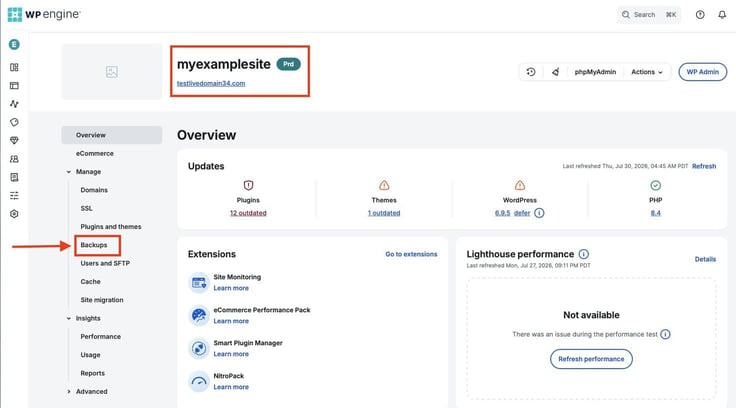Click the eCommerce Performance Pack icon

(199, 316)
